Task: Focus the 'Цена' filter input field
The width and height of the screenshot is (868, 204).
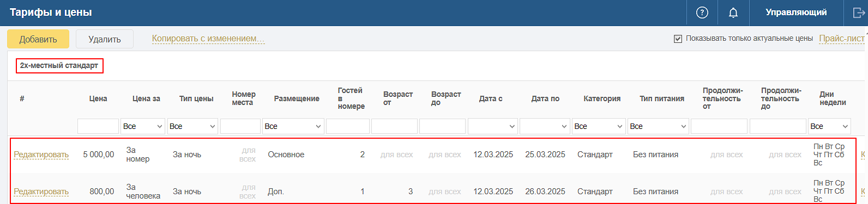Action: point(98,126)
